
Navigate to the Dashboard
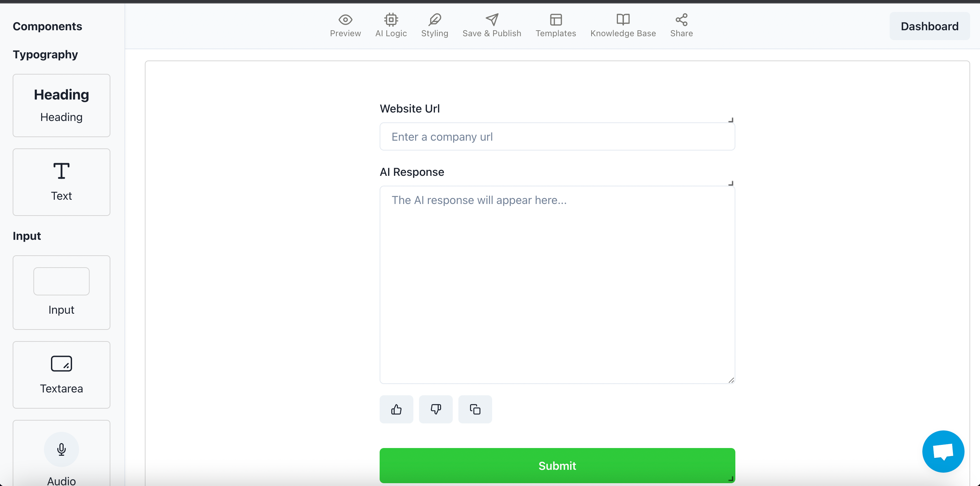pyautogui.click(x=929, y=26)
